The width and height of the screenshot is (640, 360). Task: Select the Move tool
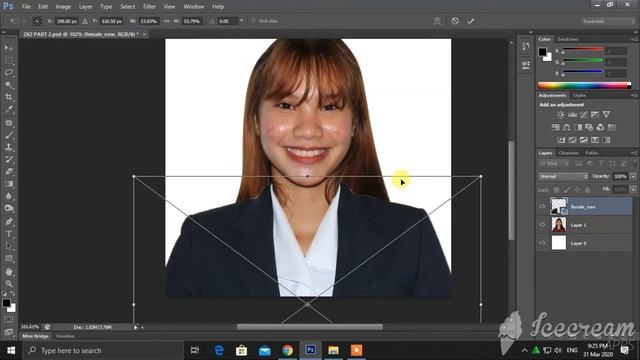[x=9, y=48]
